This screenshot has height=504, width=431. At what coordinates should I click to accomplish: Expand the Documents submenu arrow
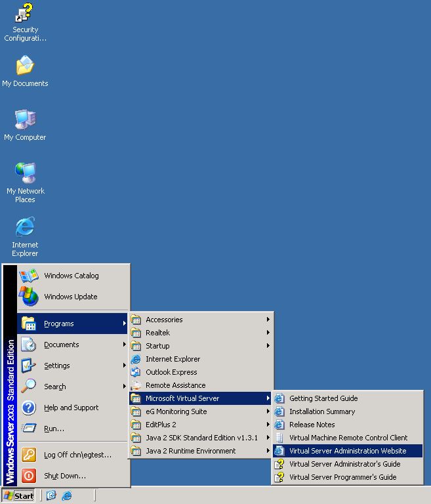tap(125, 345)
